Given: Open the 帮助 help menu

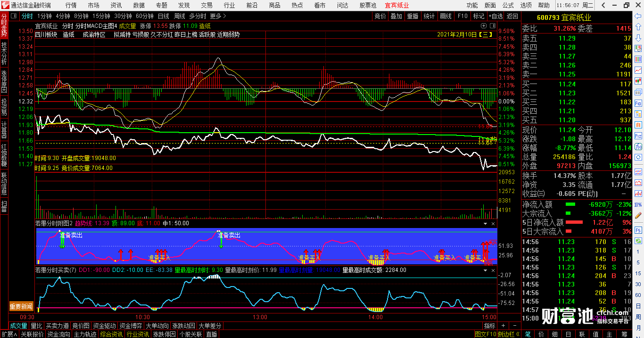Looking at the screenshot, I should pyautogui.click(x=544, y=5).
